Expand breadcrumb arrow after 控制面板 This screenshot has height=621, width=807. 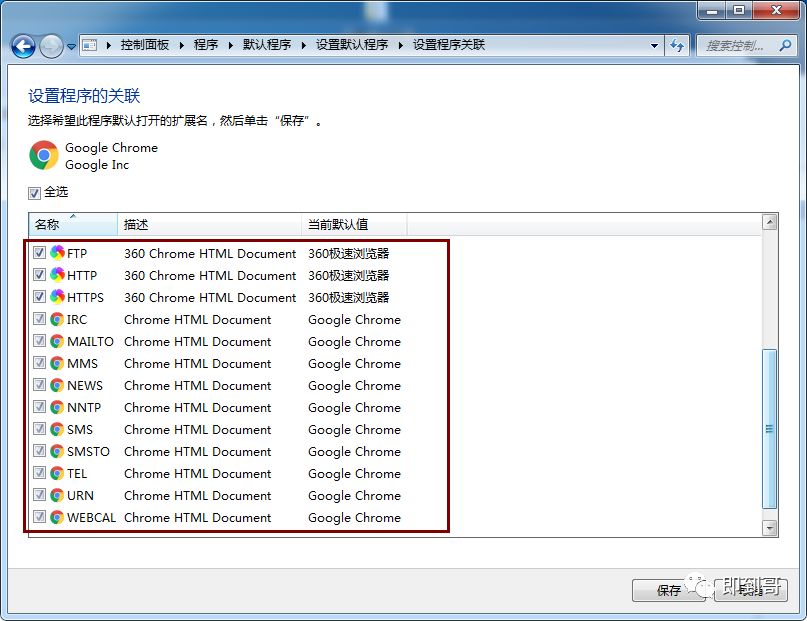182,45
